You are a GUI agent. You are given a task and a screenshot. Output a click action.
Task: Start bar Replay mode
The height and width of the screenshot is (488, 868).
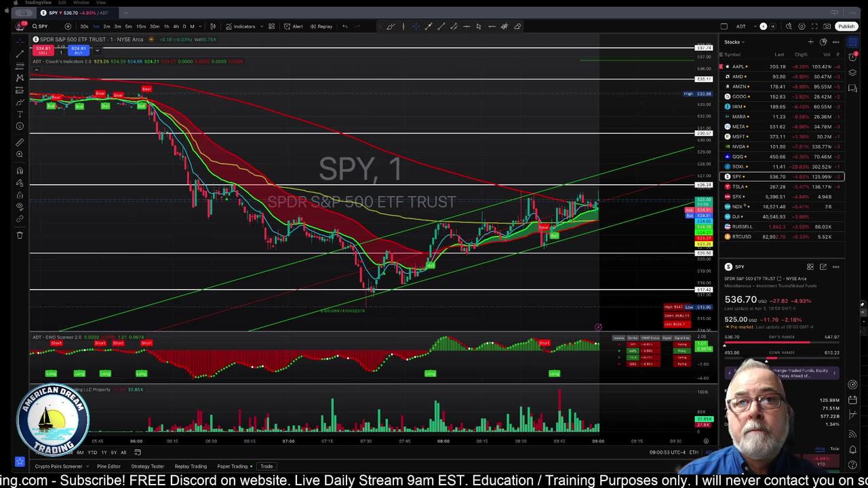point(321,26)
